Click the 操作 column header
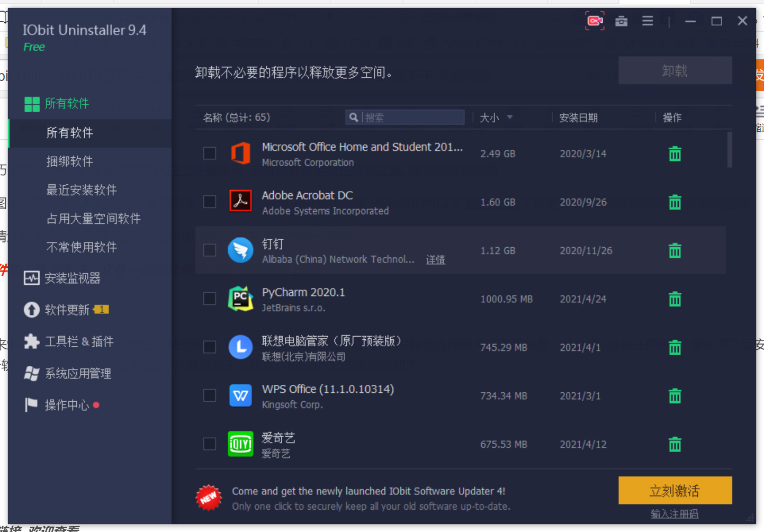Image resolution: width=764 pixels, height=532 pixels. pos(672,118)
